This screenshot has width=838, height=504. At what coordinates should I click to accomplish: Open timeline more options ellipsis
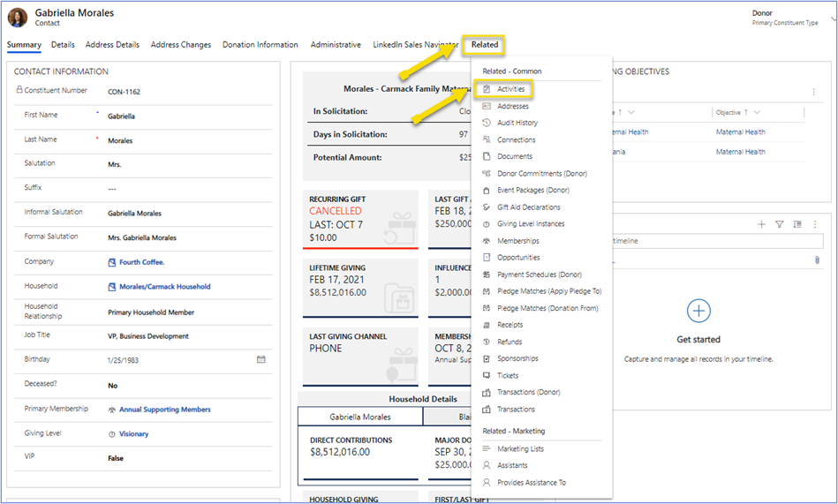pyautogui.click(x=814, y=224)
